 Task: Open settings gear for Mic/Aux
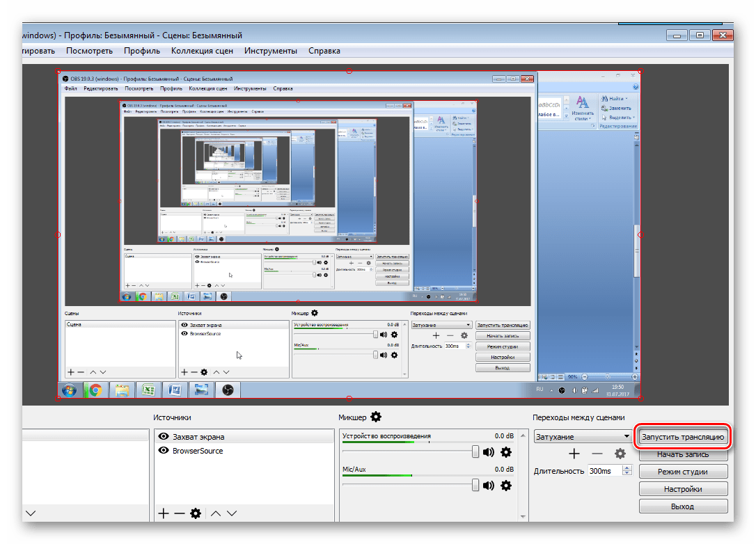pyautogui.click(x=506, y=485)
